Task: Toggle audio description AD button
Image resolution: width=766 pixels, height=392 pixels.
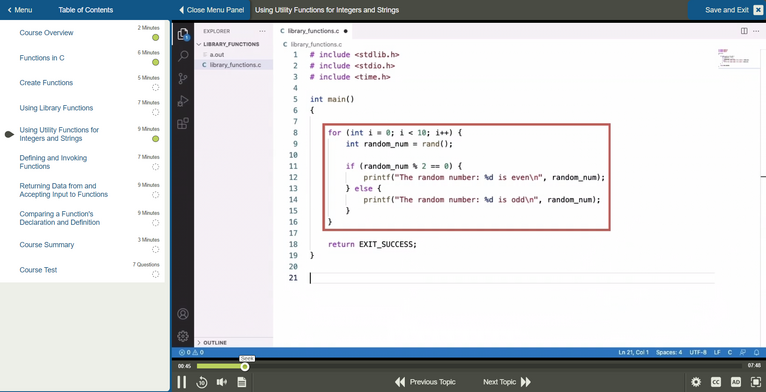Action: coord(736,382)
